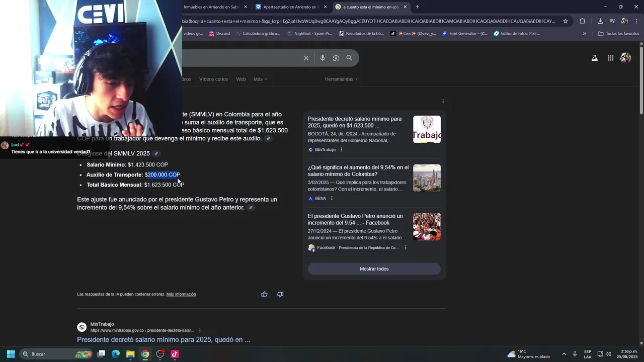Open the 'Más información' link
Screen dimensions: 644x362
pyautogui.click(x=181, y=294)
